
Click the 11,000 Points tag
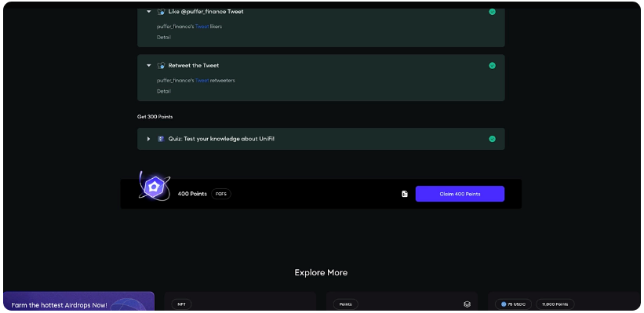click(555, 304)
